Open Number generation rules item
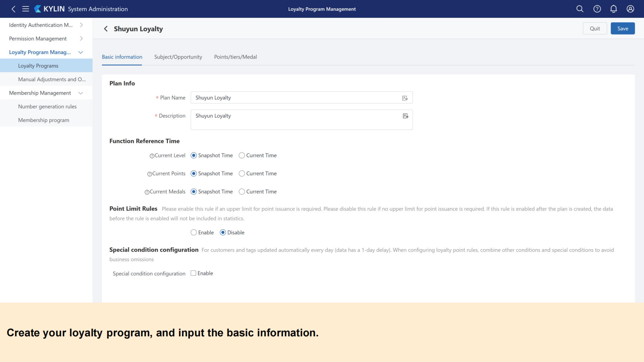644x362 pixels. [x=46, y=106]
